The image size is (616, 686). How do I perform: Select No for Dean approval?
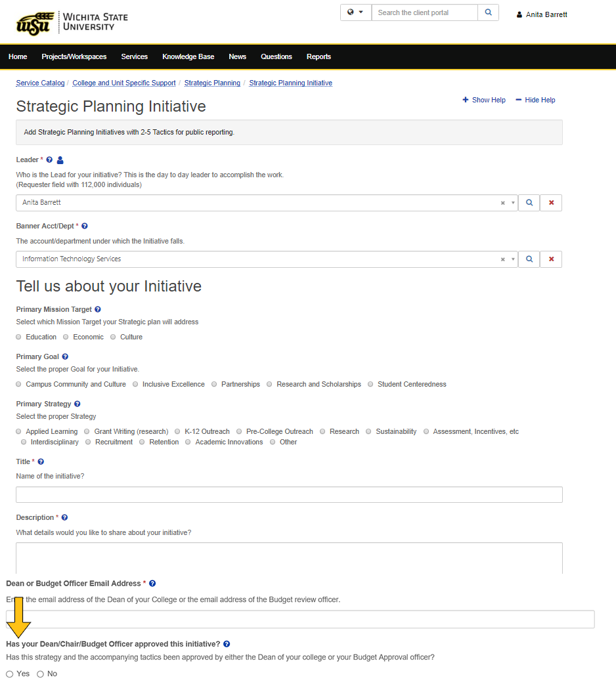pyautogui.click(x=40, y=674)
